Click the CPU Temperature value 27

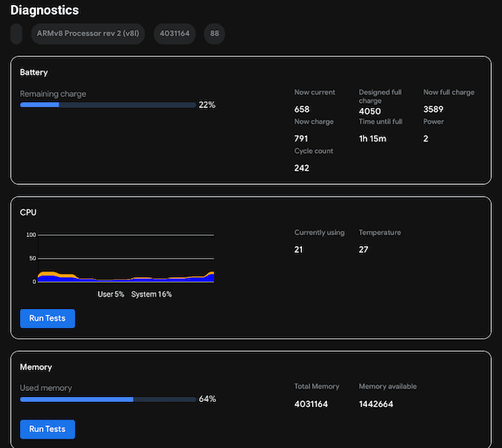(364, 250)
